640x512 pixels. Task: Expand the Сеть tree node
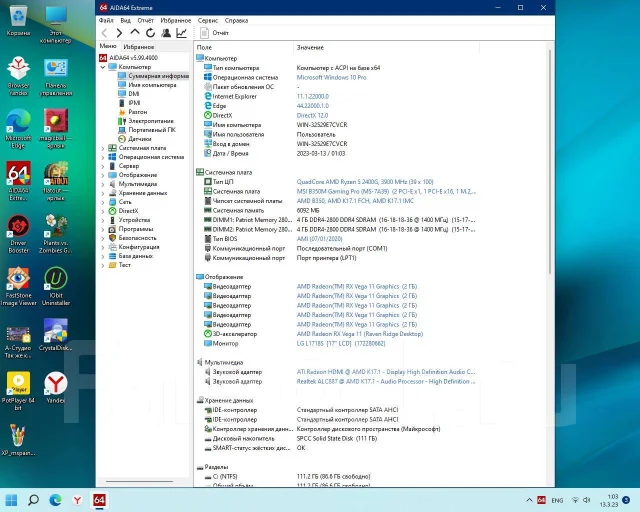pos(102,202)
